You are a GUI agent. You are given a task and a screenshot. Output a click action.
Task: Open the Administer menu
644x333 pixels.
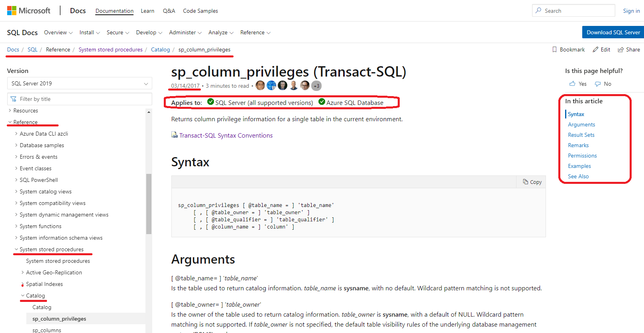pyautogui.click(x=185, y=32)
